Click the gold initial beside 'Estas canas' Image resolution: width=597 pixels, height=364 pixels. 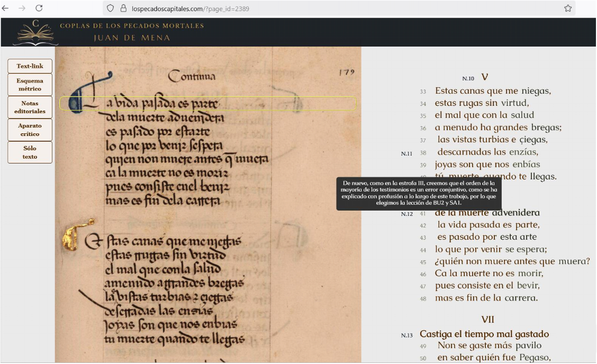tap(78, 234)
